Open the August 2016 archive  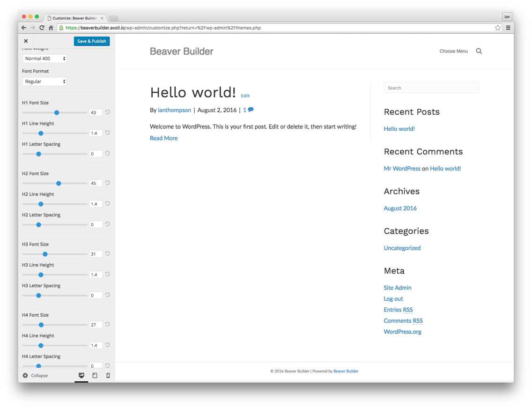pos(400,208)
